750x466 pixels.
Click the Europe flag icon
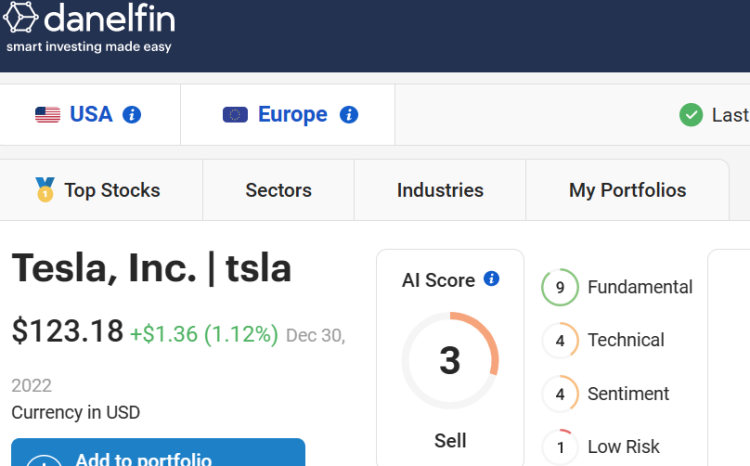(235, 115)
